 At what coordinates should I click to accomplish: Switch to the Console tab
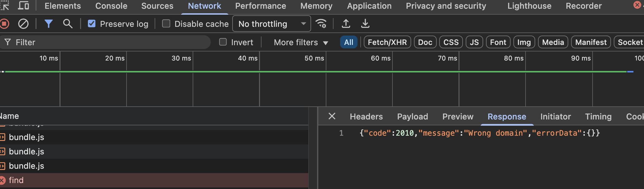click(x=111, y=6)
